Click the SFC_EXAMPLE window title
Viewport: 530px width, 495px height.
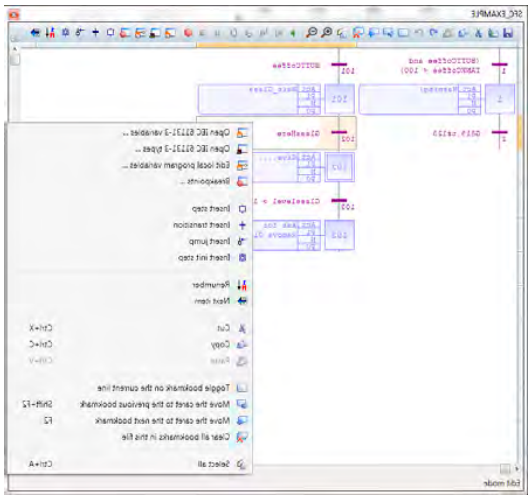coord(497,14)
